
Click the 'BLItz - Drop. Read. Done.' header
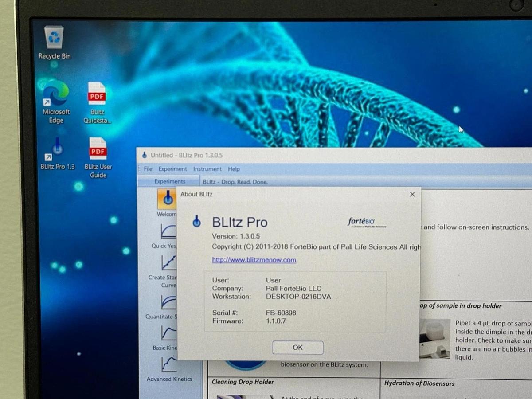(x=235, y=182)
